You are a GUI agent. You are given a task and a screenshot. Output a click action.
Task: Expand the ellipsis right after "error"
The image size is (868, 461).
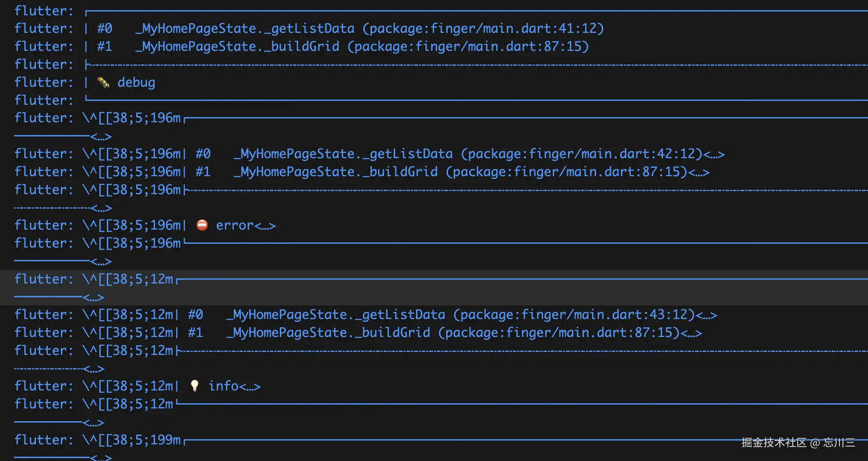(x=265, y=226)
